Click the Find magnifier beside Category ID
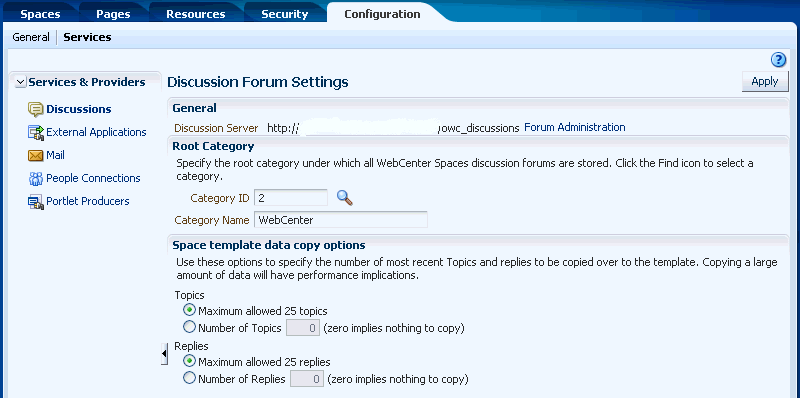Image resolution: width=800 pixels, height=398 pixels. click(x=345, y=197)
